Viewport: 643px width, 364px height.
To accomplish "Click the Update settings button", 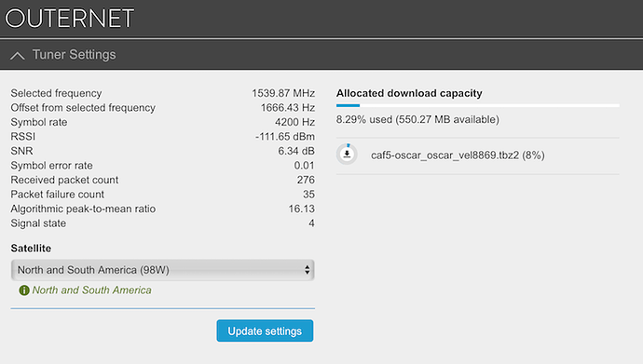I will pos(265,330).
